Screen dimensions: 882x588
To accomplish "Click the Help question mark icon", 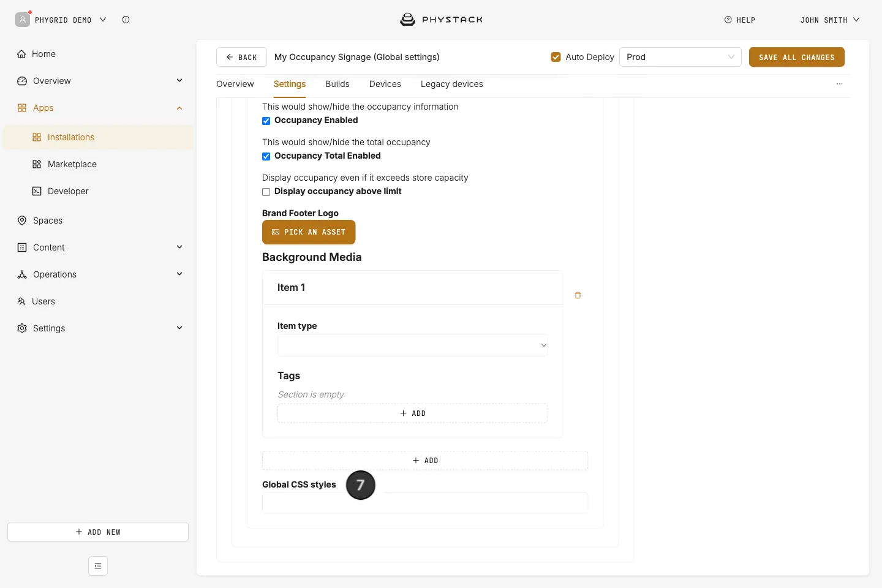I will (x=728, y=20).
